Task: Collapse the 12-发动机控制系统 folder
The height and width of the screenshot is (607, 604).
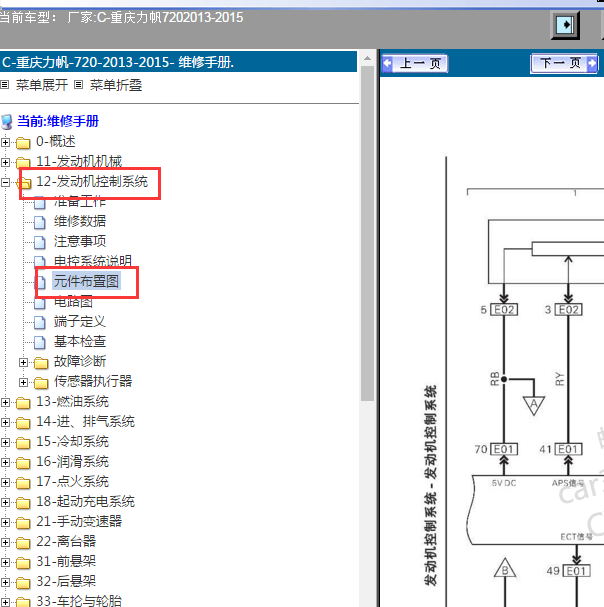Action: point(5,182)
